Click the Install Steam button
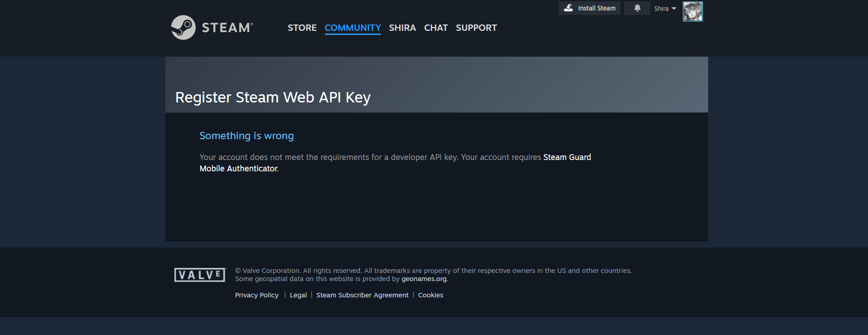This screenshot has height=335, width=868. pos(589,8)
